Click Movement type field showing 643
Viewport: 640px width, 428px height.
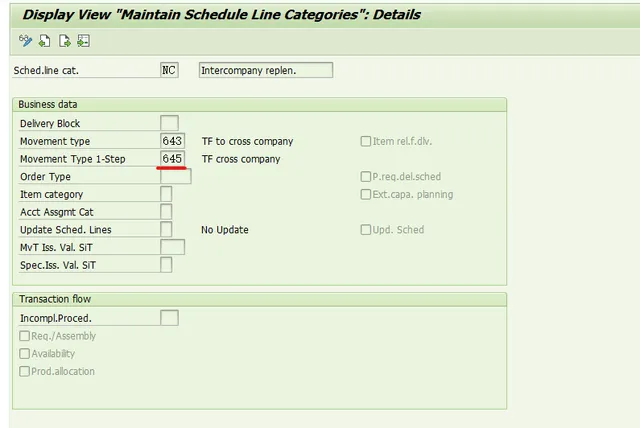[x=172, y=141]
